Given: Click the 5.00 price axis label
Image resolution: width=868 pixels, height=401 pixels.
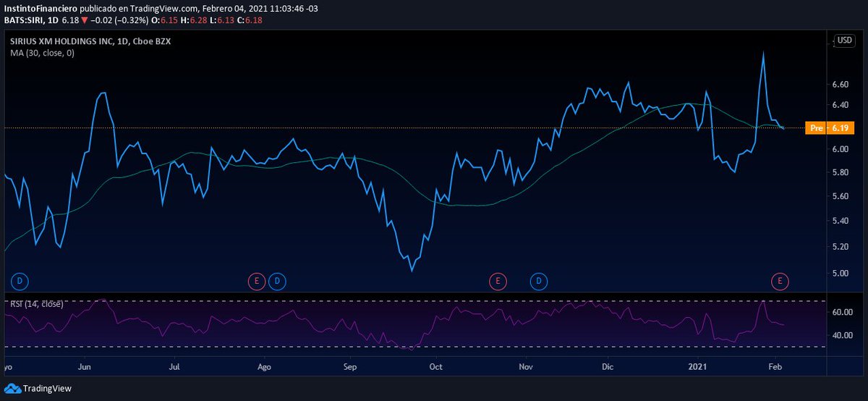Looking at the screenshot, I should [x=840, y=274].
